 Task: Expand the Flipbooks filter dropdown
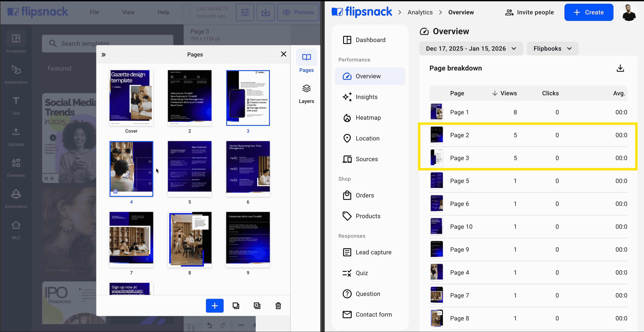552,49
